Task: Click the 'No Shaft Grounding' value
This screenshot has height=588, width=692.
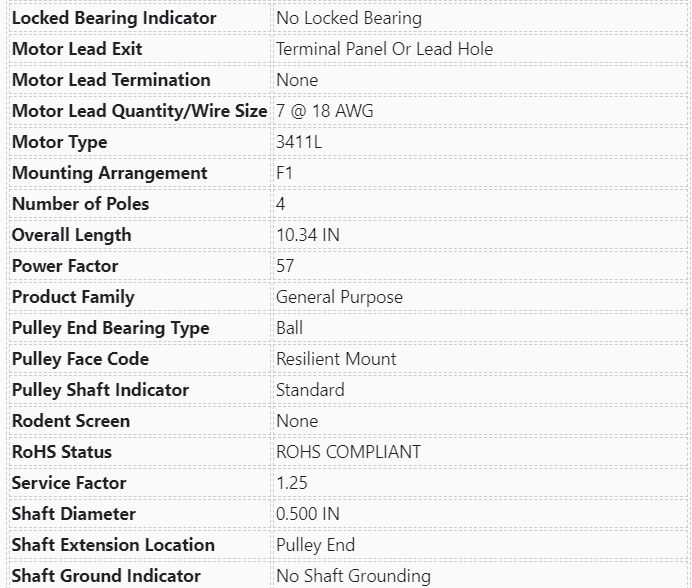Action: click(x=353, y=576)
